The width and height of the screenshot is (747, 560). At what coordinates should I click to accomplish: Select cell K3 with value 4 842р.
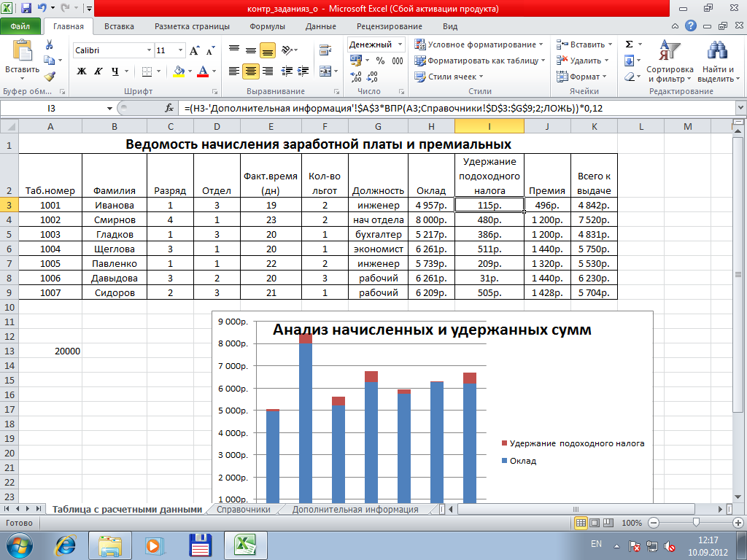click(594, 206)
